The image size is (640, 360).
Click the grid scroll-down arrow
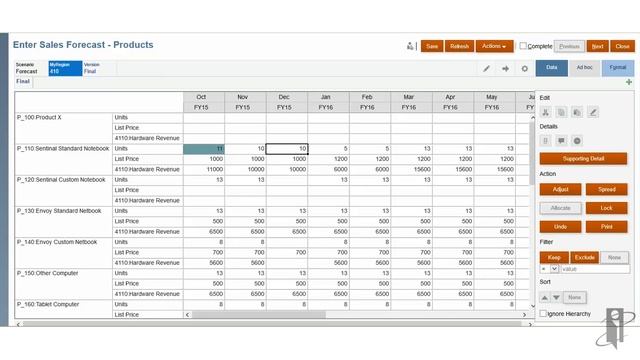pyautogui.click(x=532, y=306)
